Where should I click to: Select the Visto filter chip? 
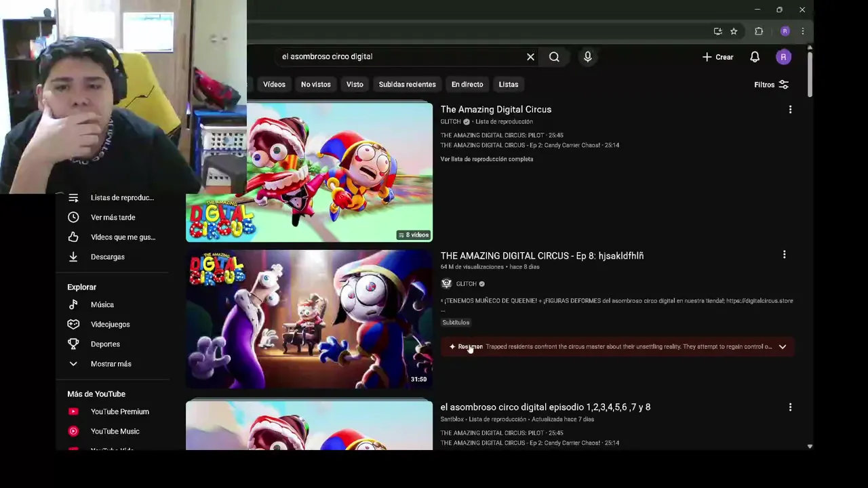point(355,85)
